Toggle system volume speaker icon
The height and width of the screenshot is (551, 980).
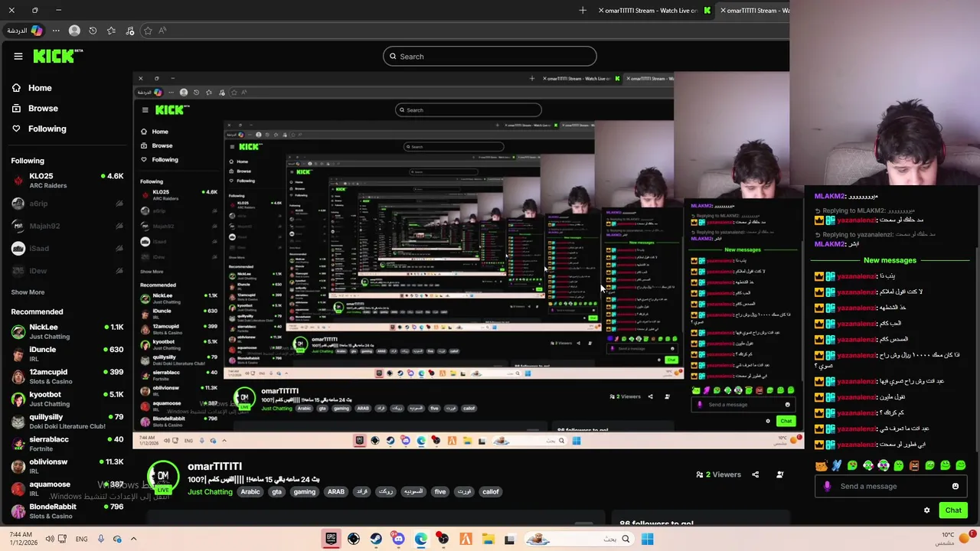pyautogui.click(x=49, y=539)
